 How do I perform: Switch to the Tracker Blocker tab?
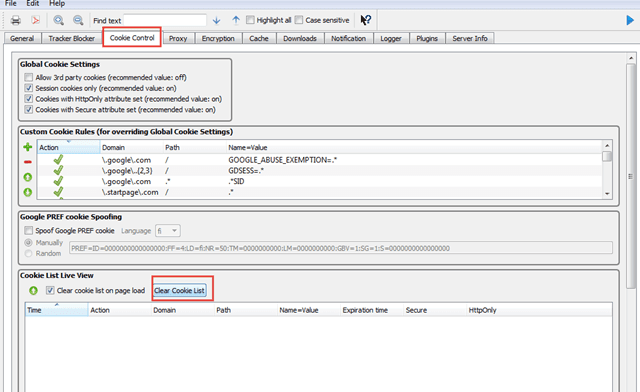click(x=71, y=38)
